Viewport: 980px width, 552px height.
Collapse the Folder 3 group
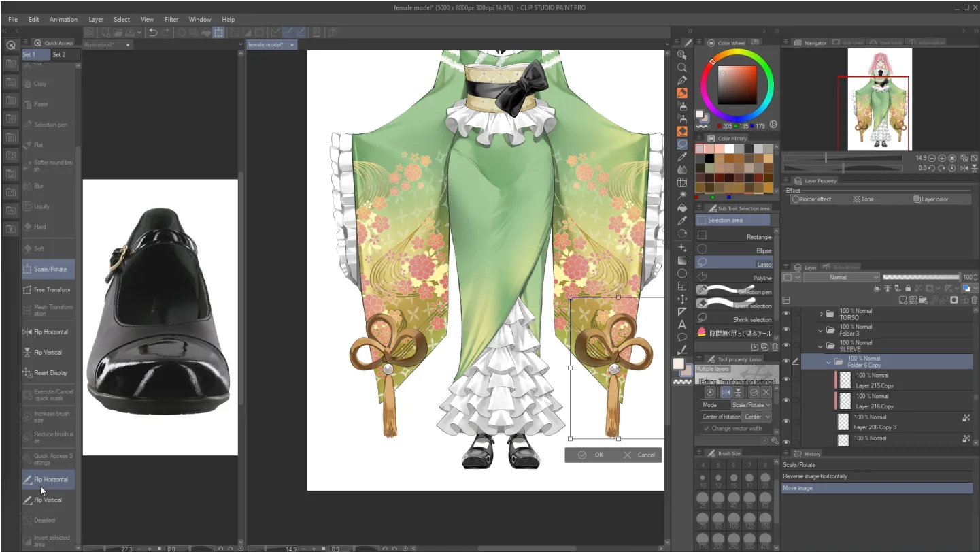[821, 330]
